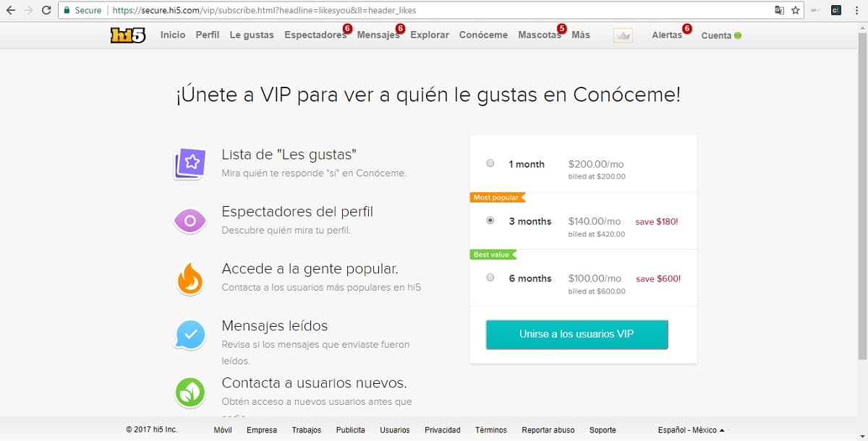868x441 pixels.
Task: Click the VIP crown icon in header
Action: 623,35
